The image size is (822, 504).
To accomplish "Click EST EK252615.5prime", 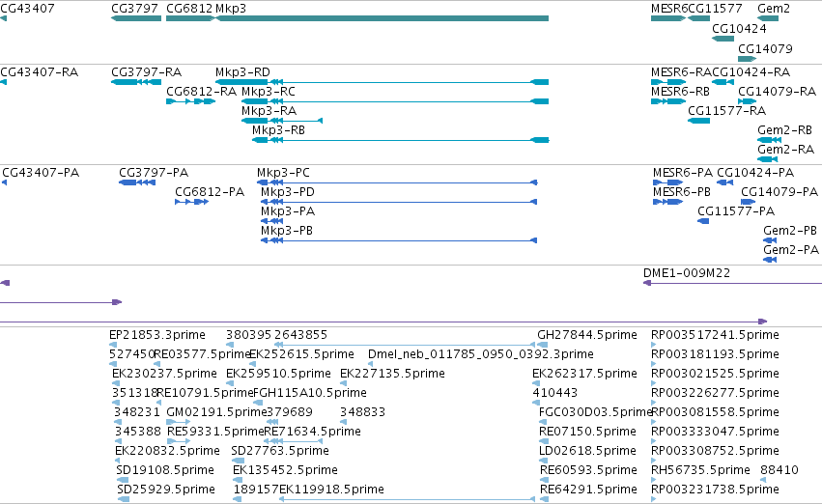I will (301, 354).
